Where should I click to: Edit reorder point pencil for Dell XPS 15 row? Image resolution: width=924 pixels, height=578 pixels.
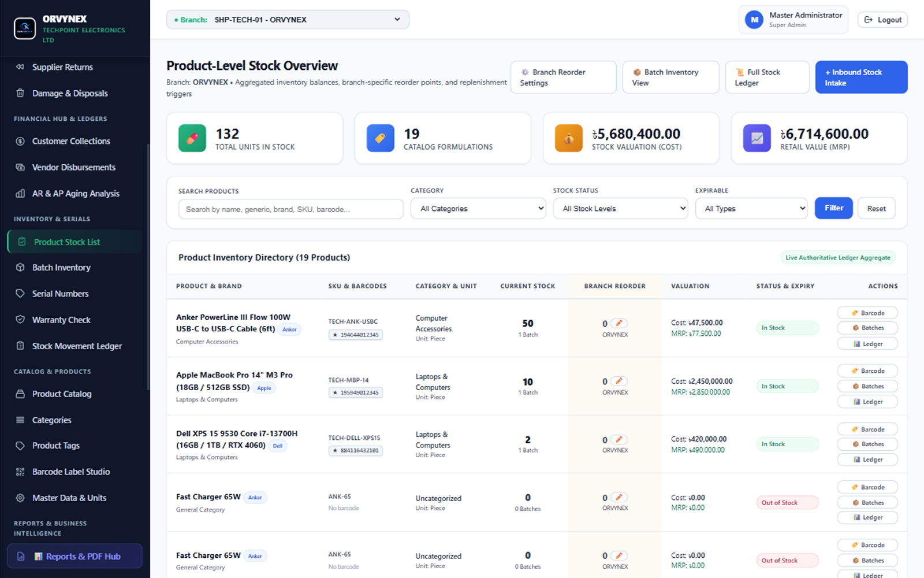pyautogui.click(x=619, y=439)
